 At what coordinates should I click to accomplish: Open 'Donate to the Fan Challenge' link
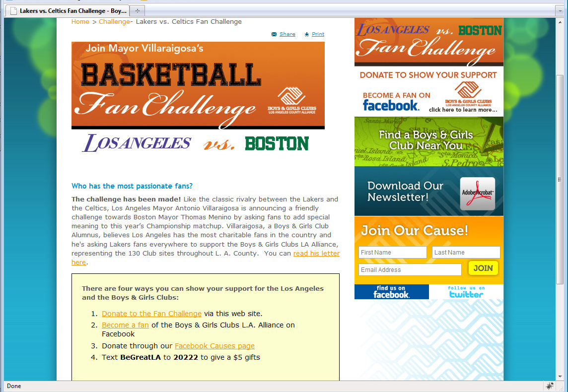tap(151, 314)
